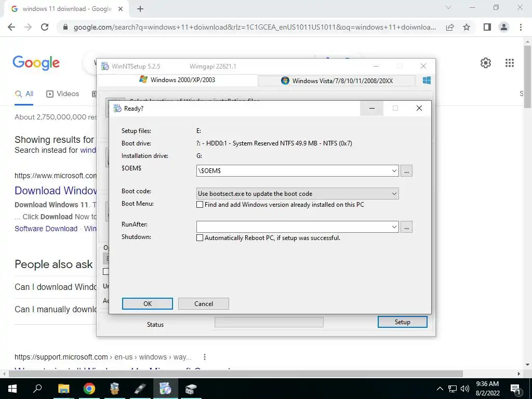
Task: Click the vertical page scrollbar
Action: tap(528, 77)
